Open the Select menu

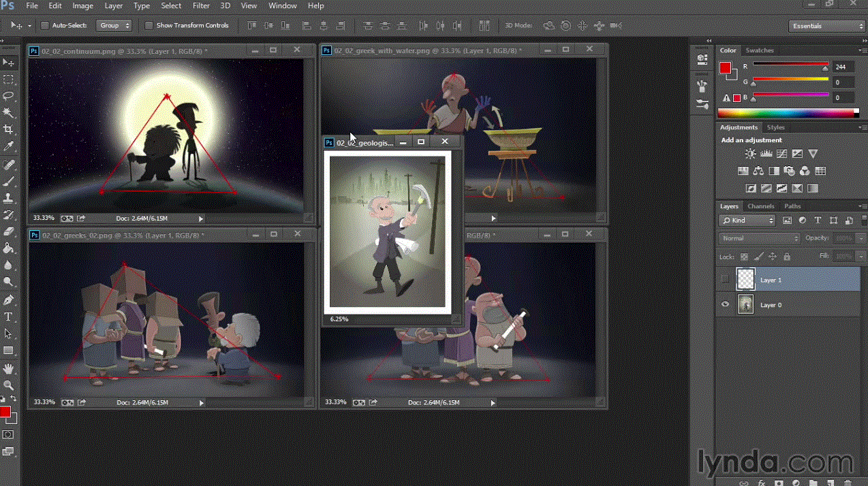coord(171,5)
